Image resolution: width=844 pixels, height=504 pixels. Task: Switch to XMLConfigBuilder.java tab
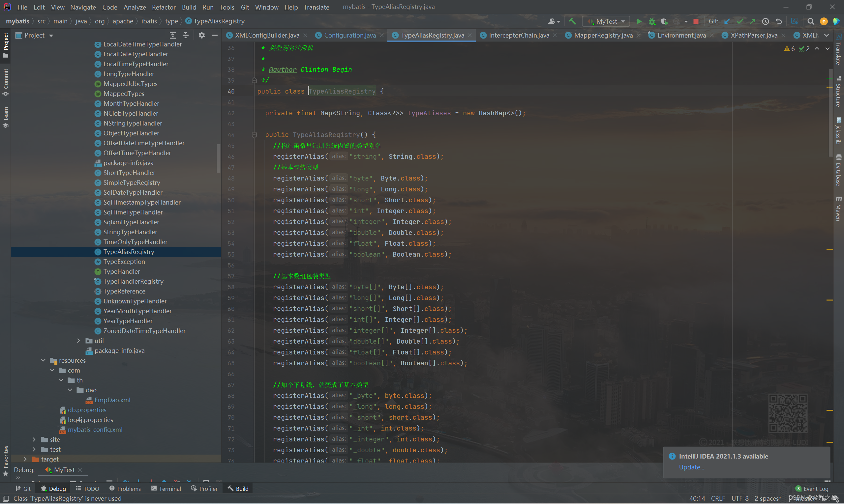(267, 35)
